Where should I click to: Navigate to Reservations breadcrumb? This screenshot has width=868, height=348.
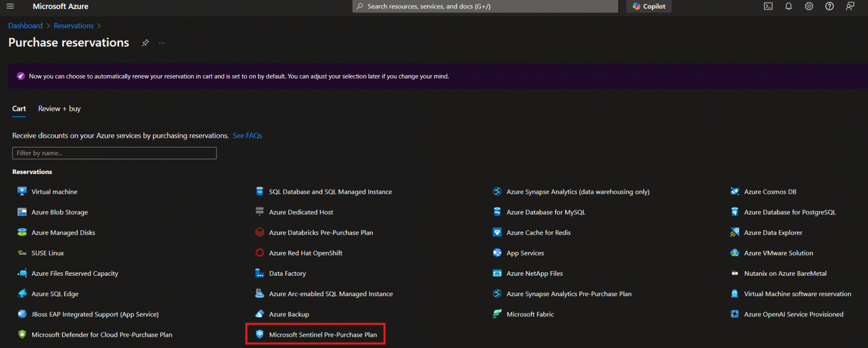point(73,25)
